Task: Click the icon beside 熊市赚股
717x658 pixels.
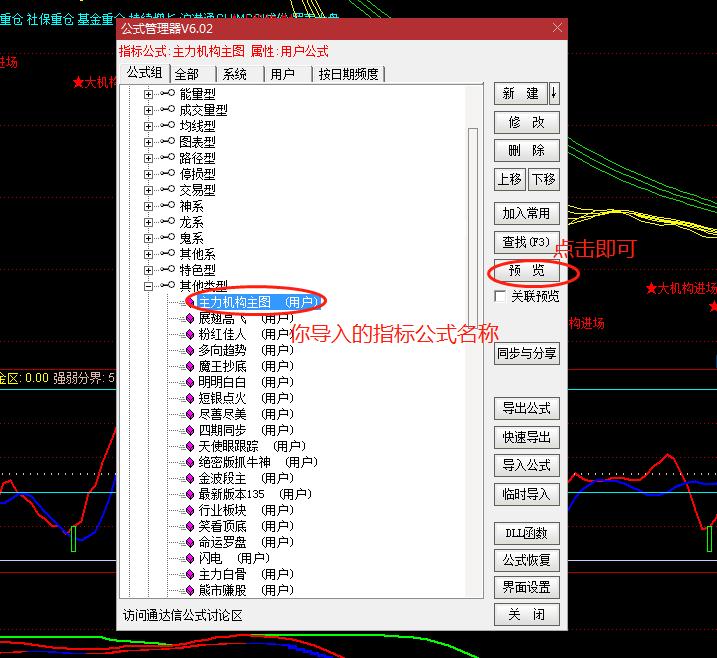Action: (189, 590)
